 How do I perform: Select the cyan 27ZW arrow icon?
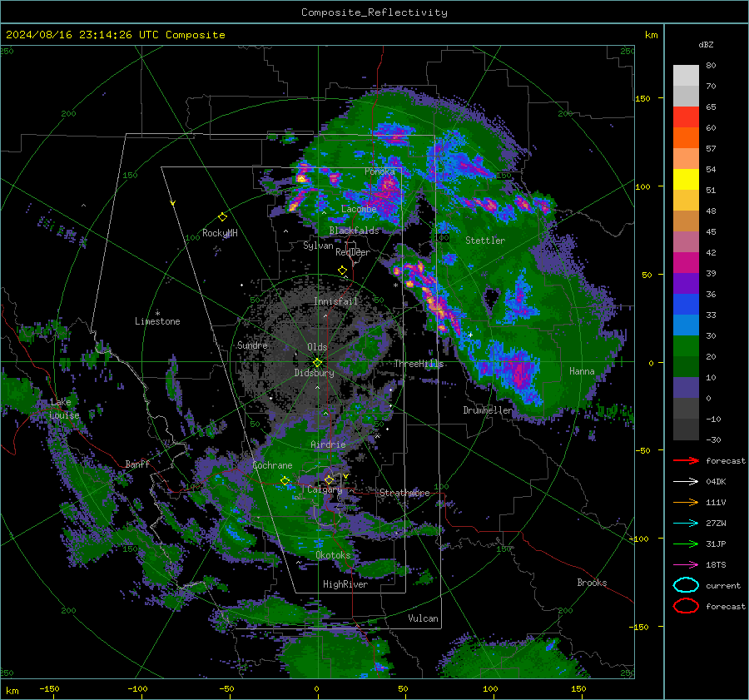(x=686, y=524)
